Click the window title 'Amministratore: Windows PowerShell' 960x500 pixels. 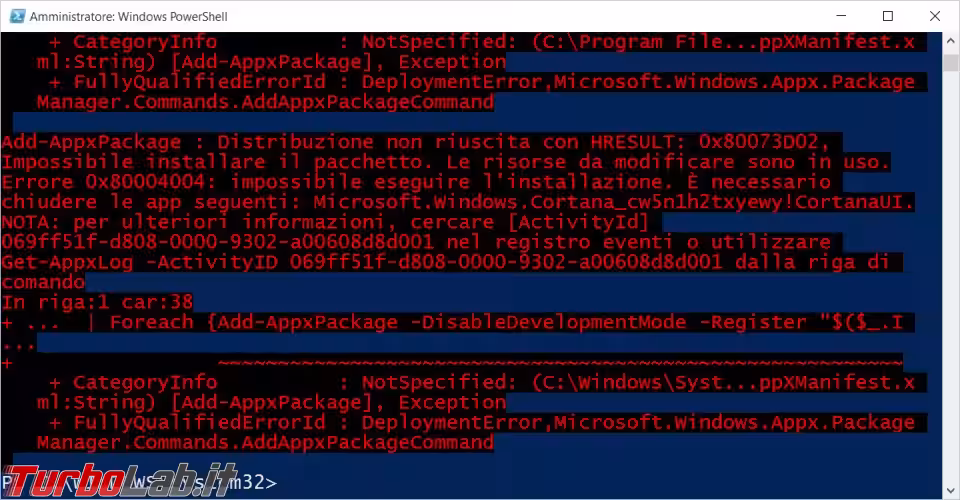(x=129, y=17)
